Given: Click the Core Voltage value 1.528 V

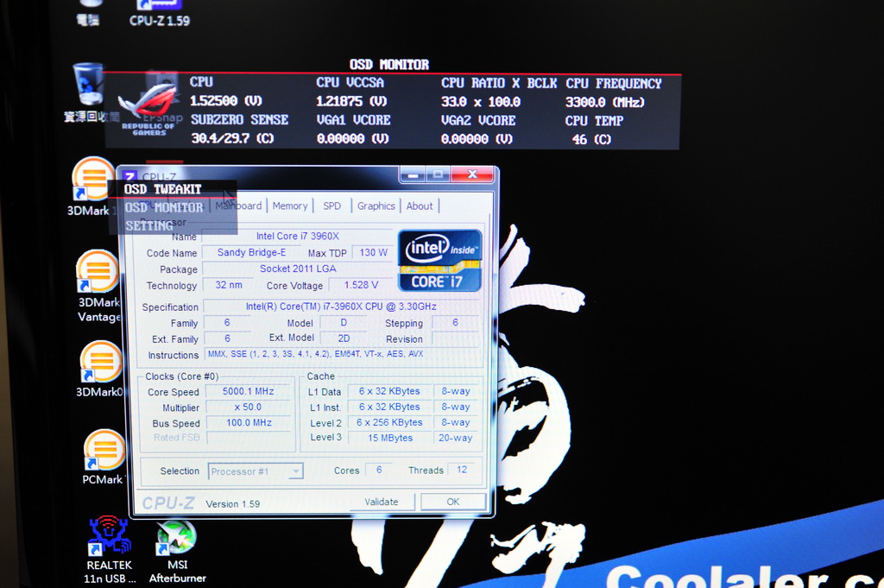Looking at the screenshot, I should (x=361, y=285).
